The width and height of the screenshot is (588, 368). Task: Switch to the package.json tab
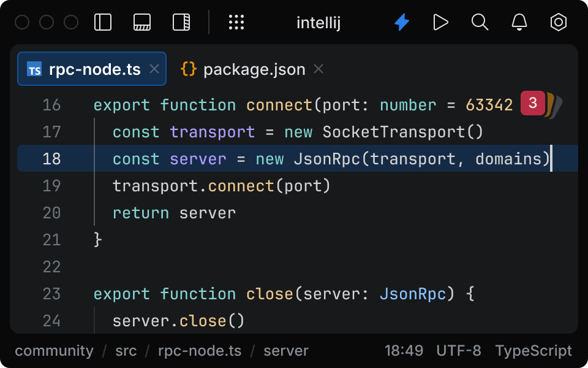[255, 69]
